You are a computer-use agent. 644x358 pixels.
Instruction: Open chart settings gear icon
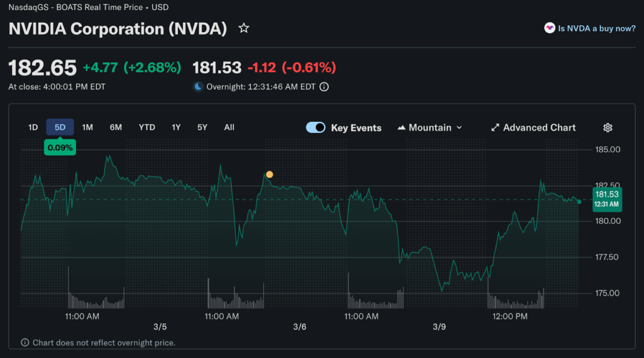tap(608, 127)
